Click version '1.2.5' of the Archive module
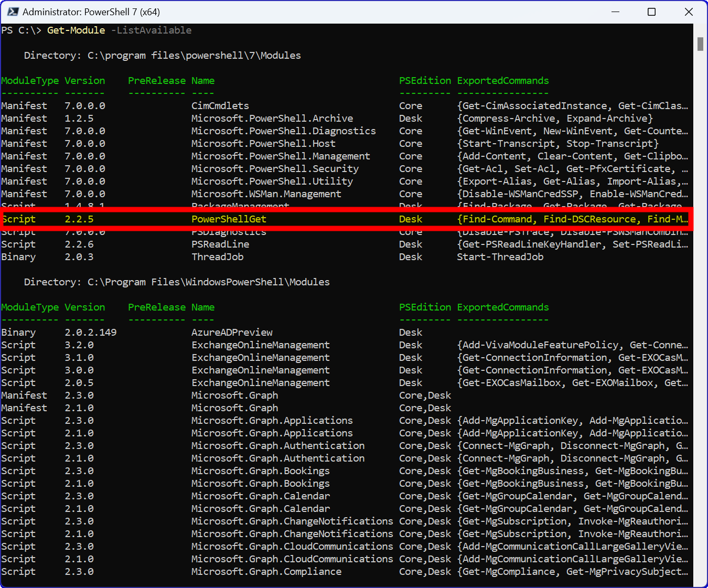This screenshot has height=588, width=708. click(x=79, y=119)
